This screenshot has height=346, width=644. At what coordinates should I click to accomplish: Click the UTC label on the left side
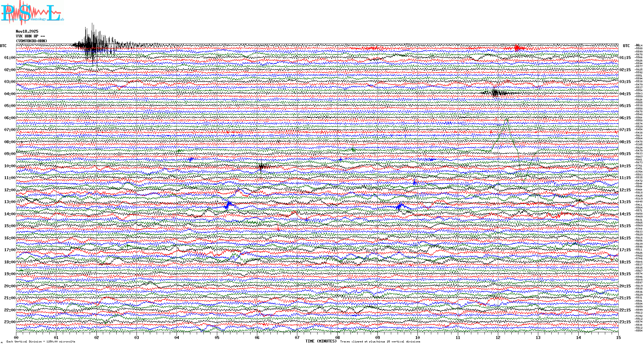click(3, 46)
